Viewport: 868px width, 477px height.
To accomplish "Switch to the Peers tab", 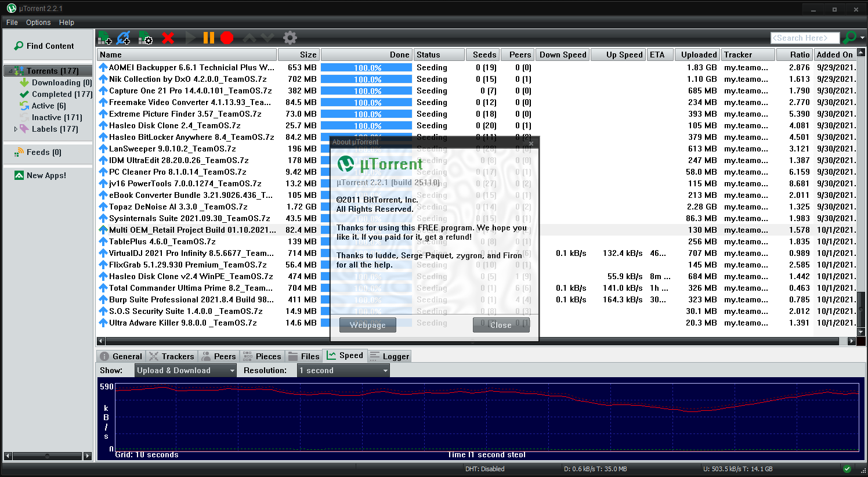I will (219, 356).
